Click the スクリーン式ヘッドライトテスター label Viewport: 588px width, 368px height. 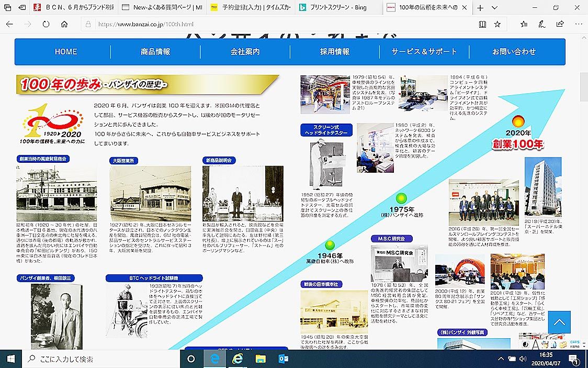point(326,130)
